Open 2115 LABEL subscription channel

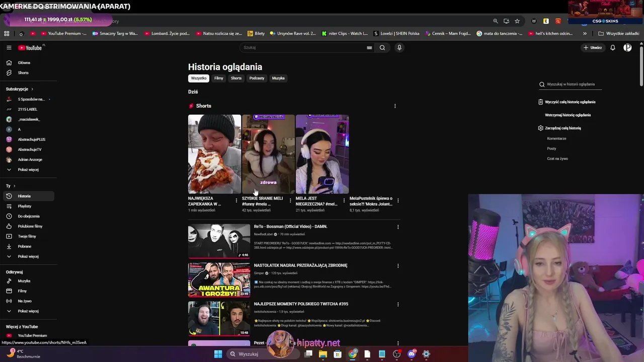[x=28, y=109]
